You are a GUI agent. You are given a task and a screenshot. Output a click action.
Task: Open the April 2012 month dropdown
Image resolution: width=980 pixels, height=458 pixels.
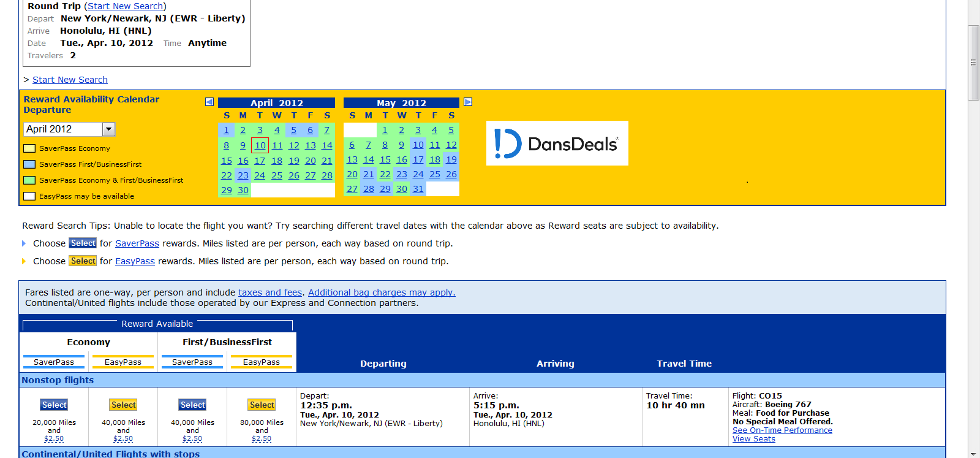click(108, 129)
